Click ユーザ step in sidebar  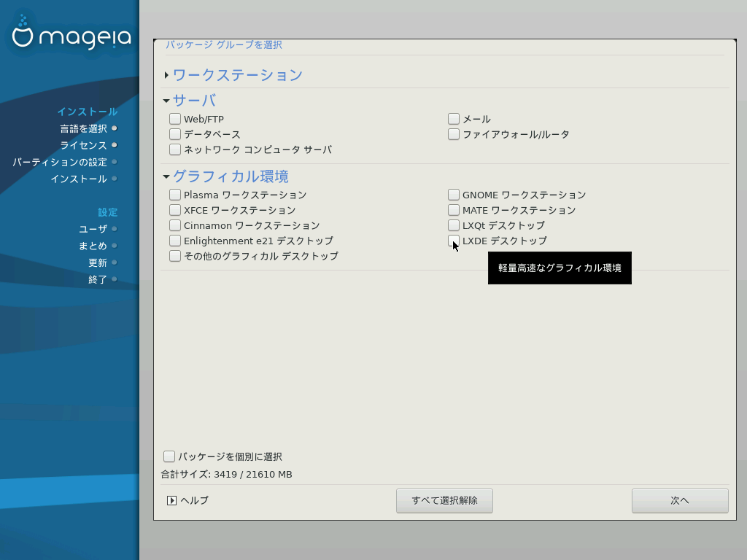pos(93,229)
